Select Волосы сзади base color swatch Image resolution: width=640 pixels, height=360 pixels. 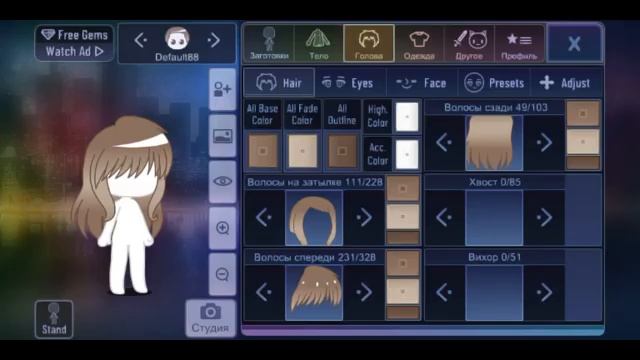point(583,113)
